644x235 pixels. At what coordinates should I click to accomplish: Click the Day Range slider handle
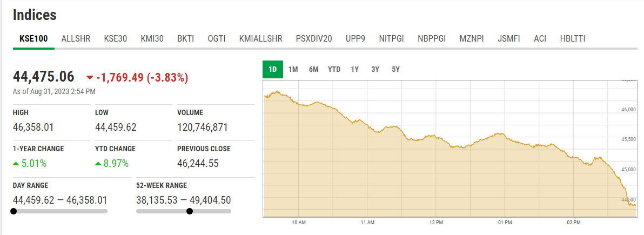click(14, 211)
